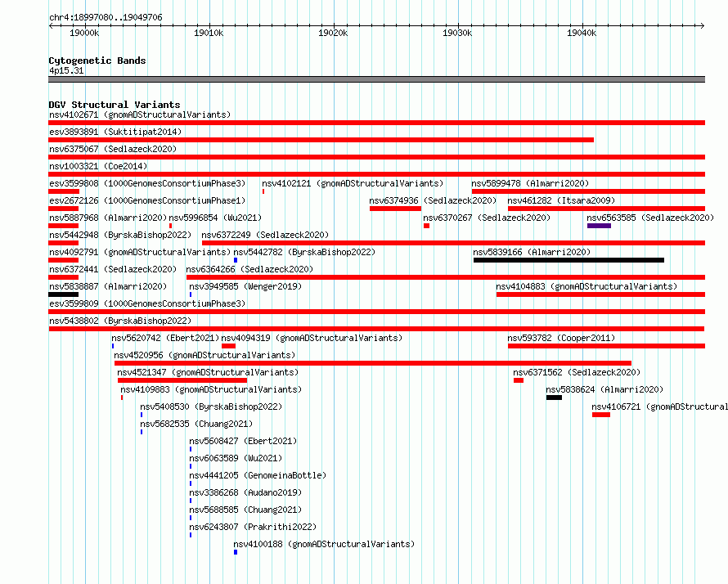Select nsv6370267 Sedlazeck2020 label
The width and height of the screenshot is (728, 584).
point(487,218)
